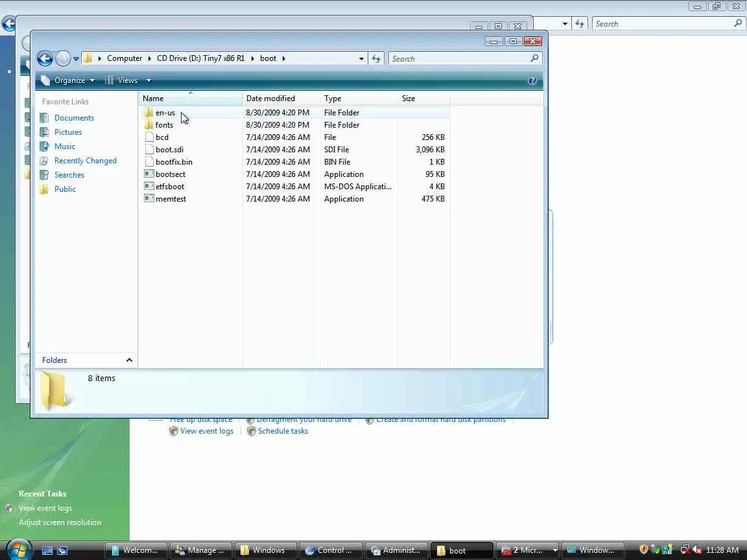Open Documents in Favorite Links

click(74, 117)
